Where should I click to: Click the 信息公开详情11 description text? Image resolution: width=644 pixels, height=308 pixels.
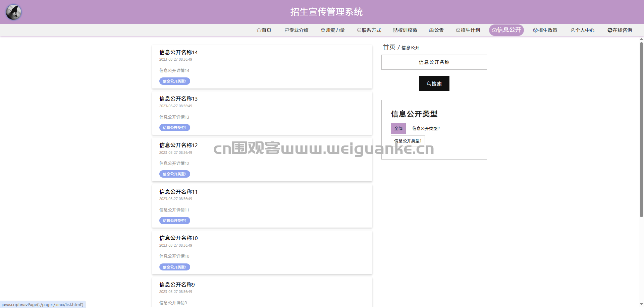coord(174,210)
